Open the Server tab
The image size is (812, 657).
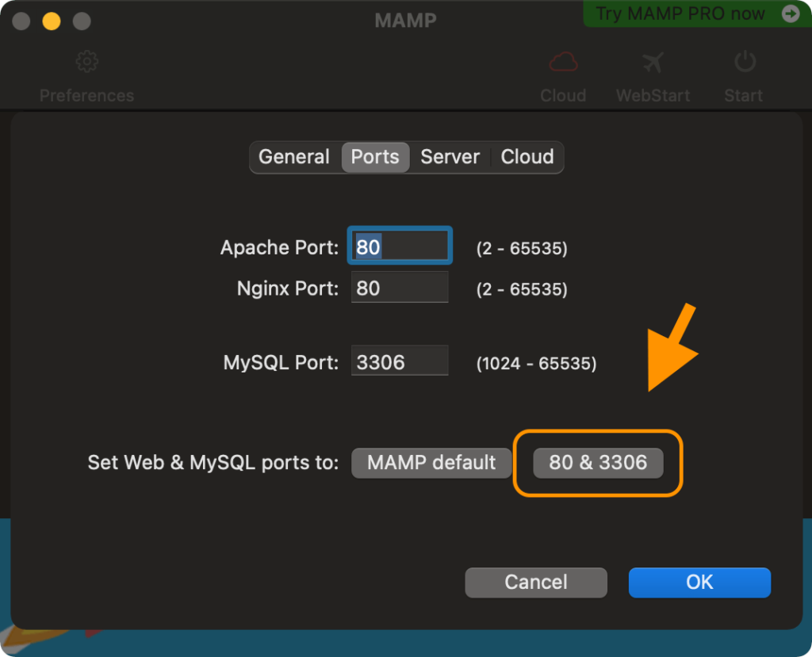coord(450,157)
